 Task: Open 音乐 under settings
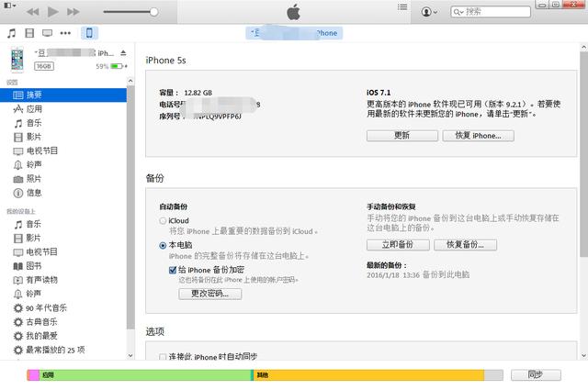(63, 123)
